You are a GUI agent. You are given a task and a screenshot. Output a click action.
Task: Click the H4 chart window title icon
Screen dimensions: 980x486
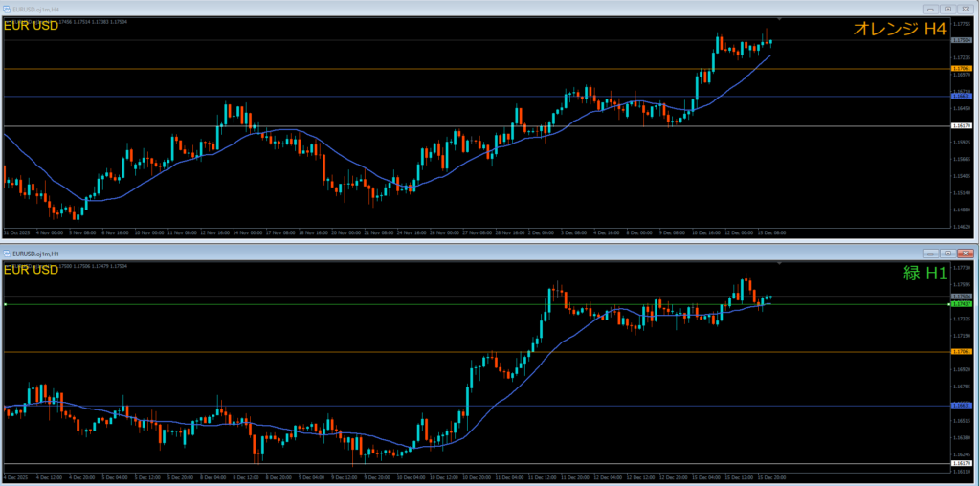(8, 9)
